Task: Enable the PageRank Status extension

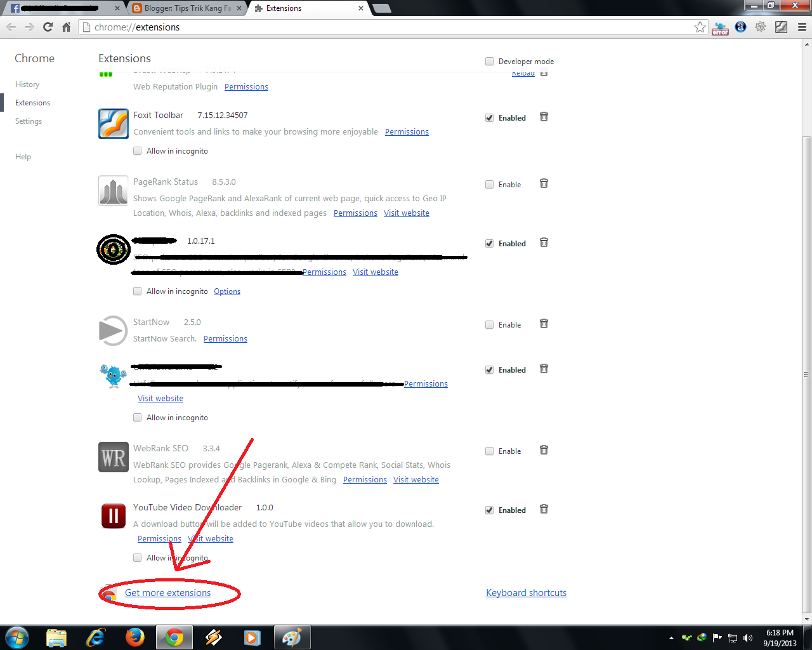Action: [489, 185]
